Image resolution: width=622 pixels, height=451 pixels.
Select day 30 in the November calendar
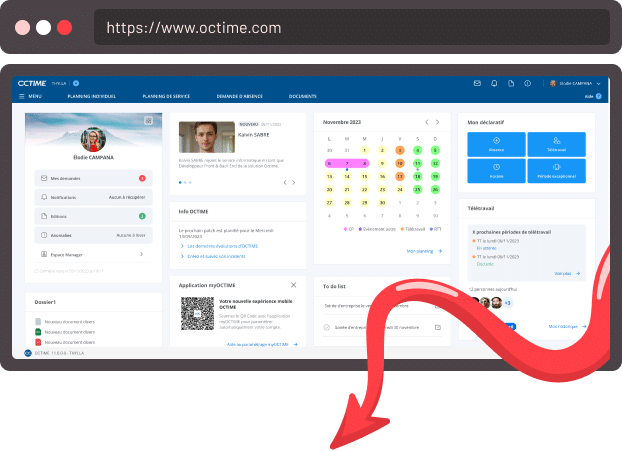pos(382,203)
